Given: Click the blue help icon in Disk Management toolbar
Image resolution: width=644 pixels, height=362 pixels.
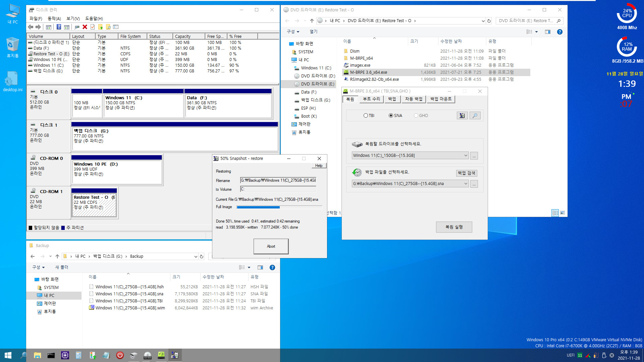Looking at the screenshot, I should (x=59, y=27).
